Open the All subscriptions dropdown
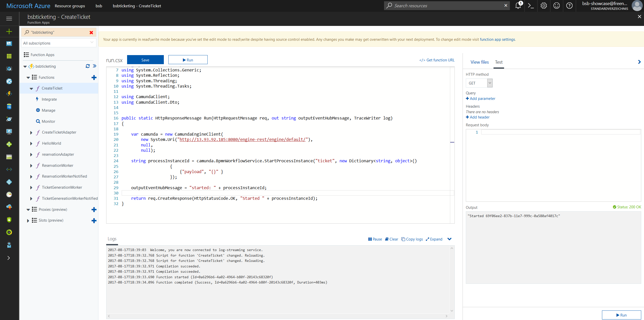 (59, 43)
